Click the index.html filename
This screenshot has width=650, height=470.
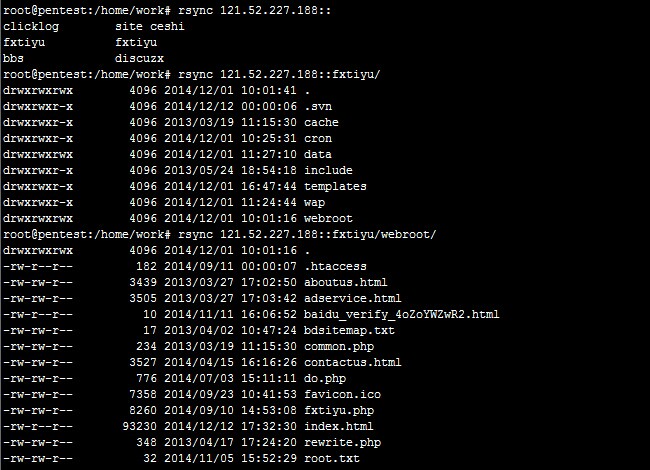pos(339,426)
